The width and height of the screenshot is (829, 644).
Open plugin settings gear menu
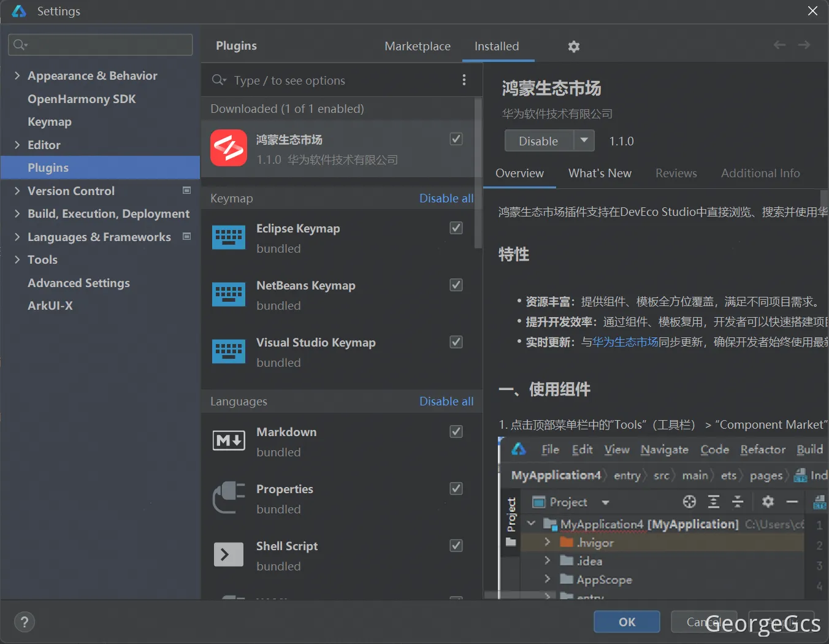pos(573,47)
